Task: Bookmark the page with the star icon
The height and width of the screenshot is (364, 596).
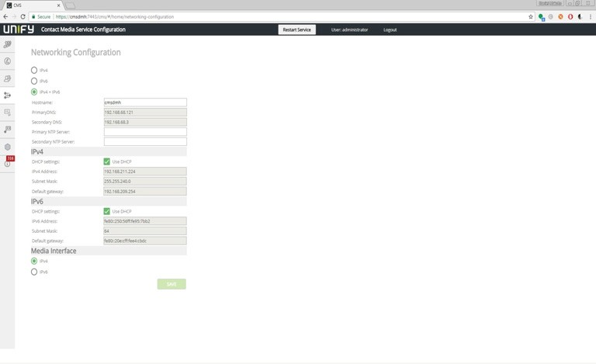Action: click(531, 17)
